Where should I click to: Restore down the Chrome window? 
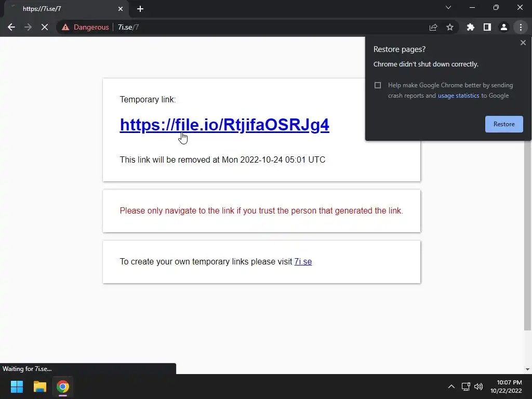(496, 7)
